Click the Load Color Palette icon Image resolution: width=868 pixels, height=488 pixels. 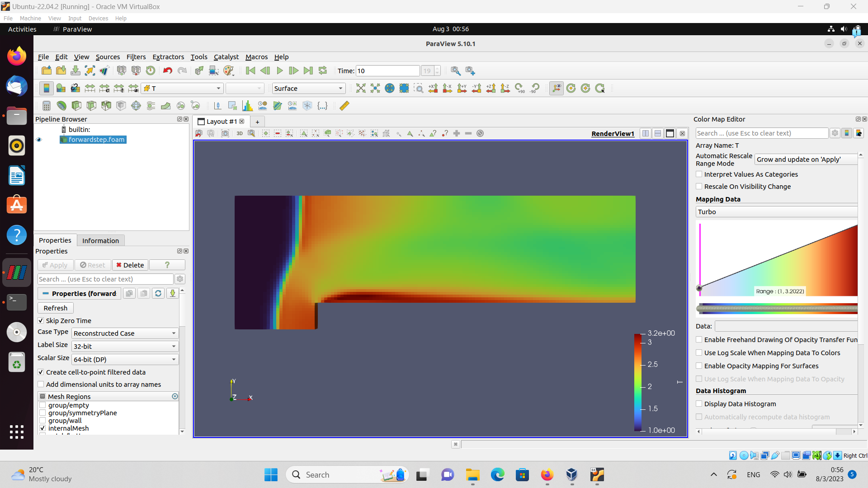(x=229, y=71)
